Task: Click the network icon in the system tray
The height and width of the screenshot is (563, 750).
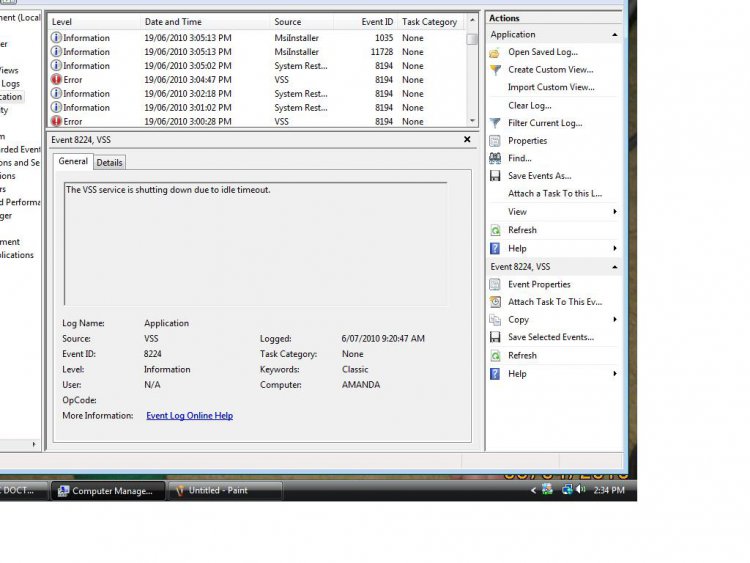Action: (x=567, y=489)
